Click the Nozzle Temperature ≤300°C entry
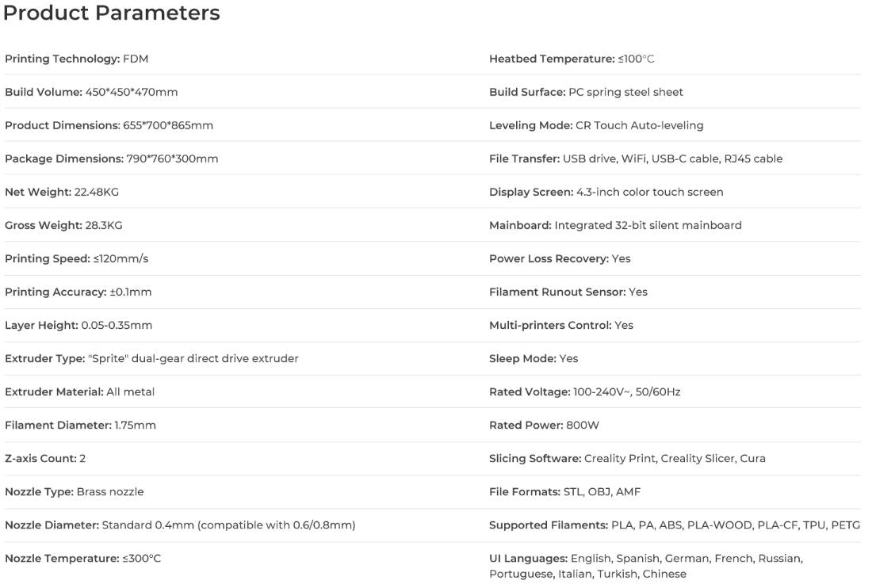The height and width of the screenshot is (588, 876). (82, 558)
